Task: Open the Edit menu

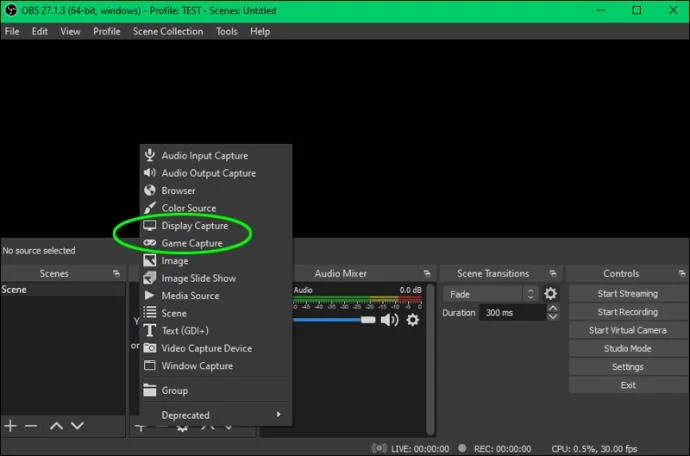Action: tap(40, 32)
